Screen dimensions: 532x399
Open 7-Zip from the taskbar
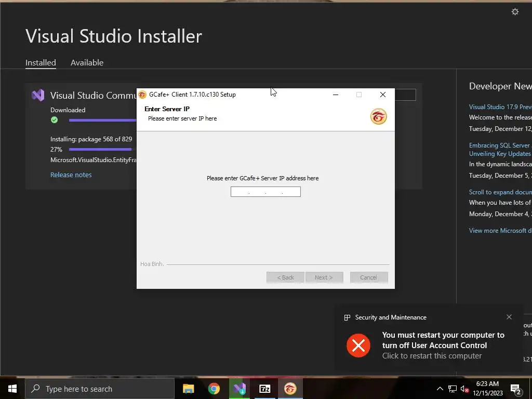point(264,389)
